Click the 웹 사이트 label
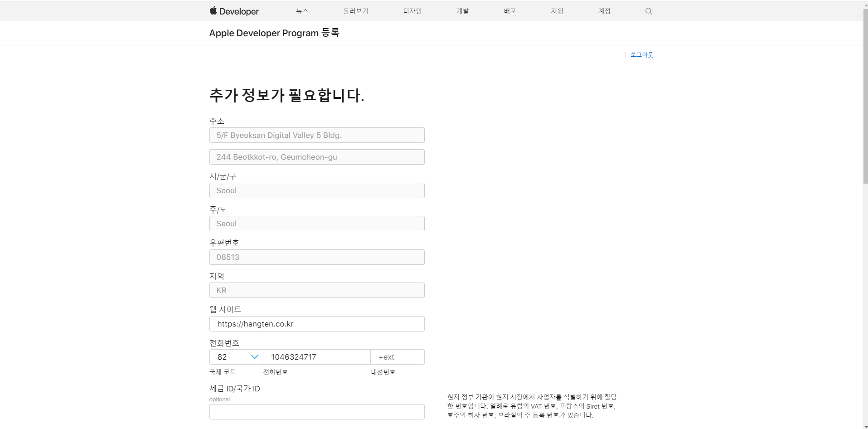The image size is (868, 429). point(225,309)
